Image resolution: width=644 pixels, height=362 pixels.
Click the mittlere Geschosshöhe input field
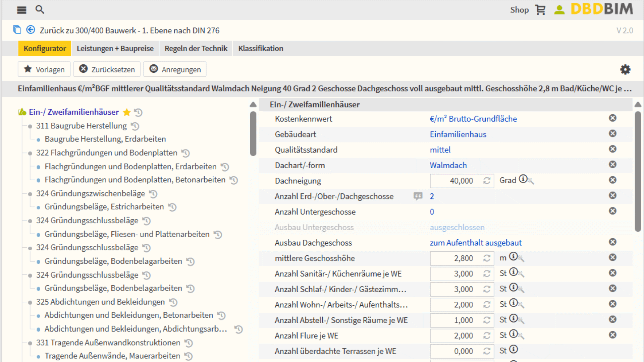click(456, 258)
